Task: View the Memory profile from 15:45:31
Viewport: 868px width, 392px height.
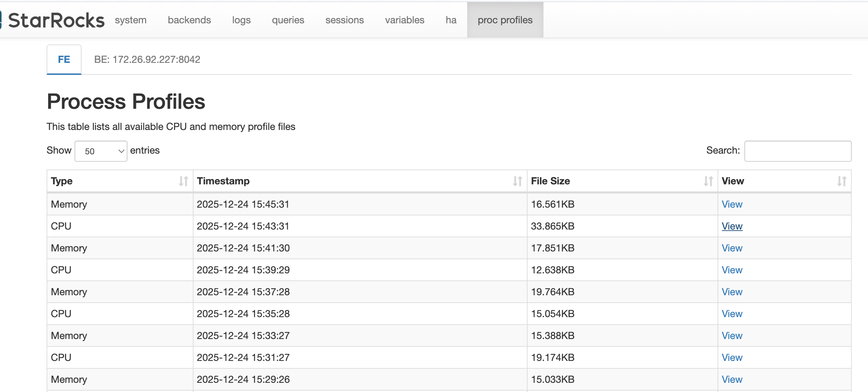Action: coord(732,204)
